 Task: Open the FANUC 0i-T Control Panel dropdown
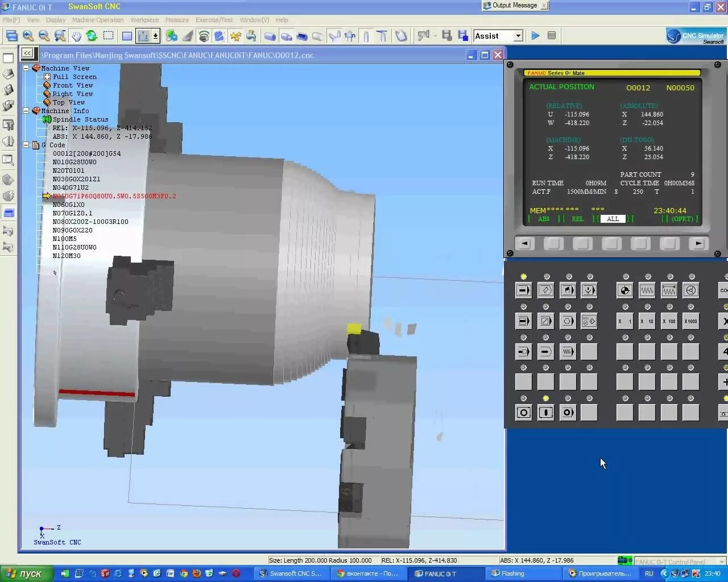pos(721,562)
